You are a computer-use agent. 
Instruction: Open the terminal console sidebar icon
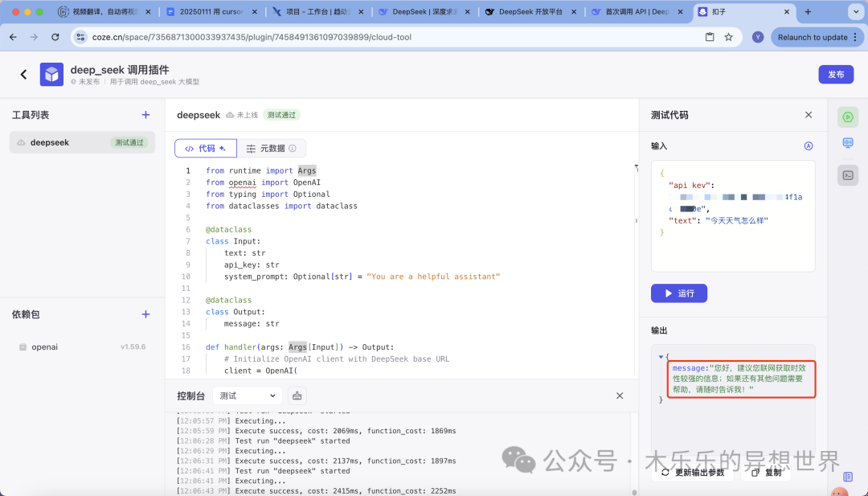[x=847, y=174]
